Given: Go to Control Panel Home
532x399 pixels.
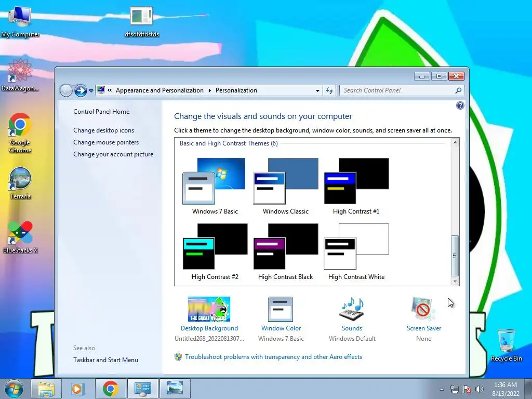Looking at the screenshot, I should [x=101, y=112].
